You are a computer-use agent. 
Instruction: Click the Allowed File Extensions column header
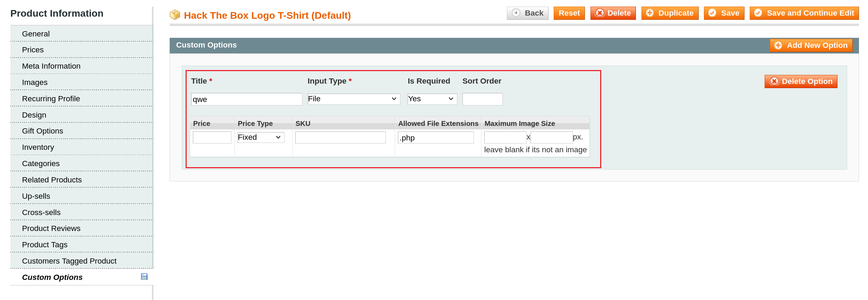(438, 123)
